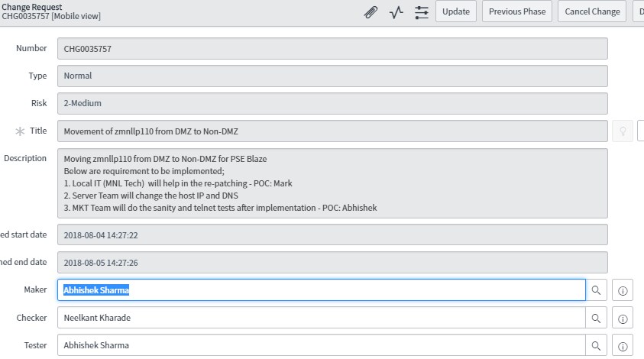
Task: Click the lightbulb suggestion icon beside Title
Action: coord(623,131)
